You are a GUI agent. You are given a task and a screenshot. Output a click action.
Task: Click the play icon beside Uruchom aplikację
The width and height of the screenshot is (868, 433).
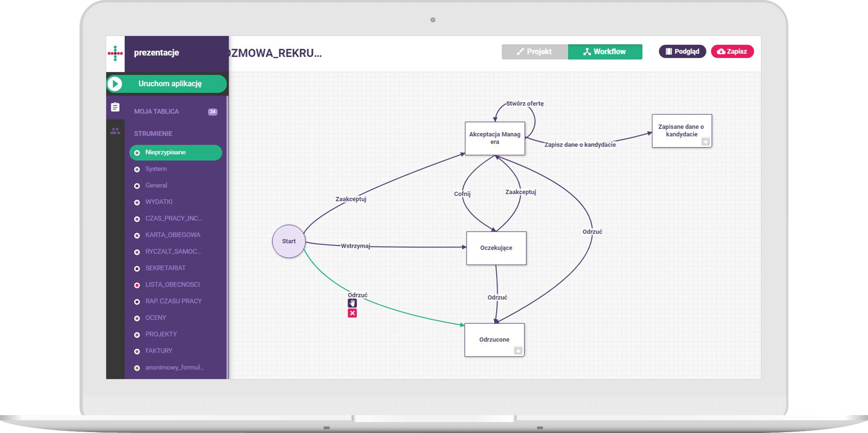[115, 84]
